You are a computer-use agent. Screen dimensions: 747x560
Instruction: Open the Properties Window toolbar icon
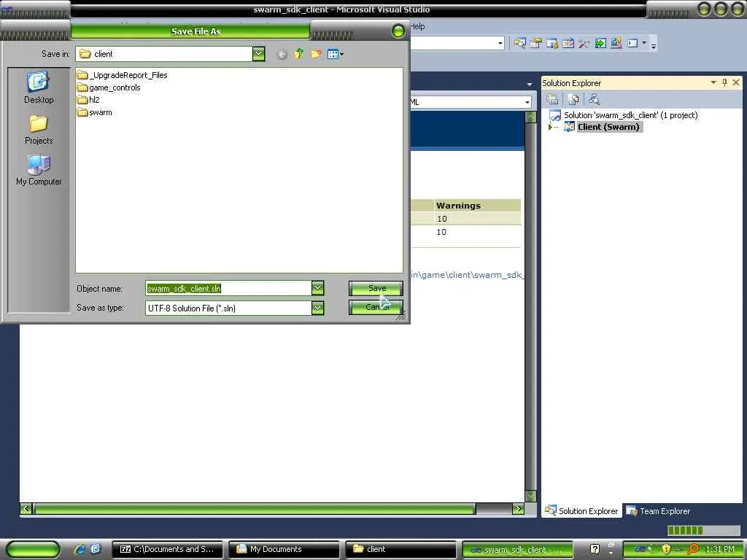(536, 43)
